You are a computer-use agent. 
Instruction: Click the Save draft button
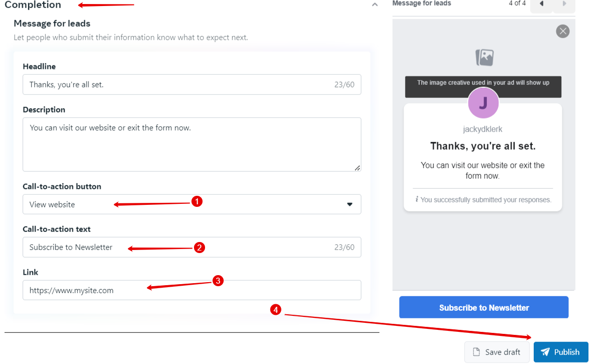[x=497, y=352]
